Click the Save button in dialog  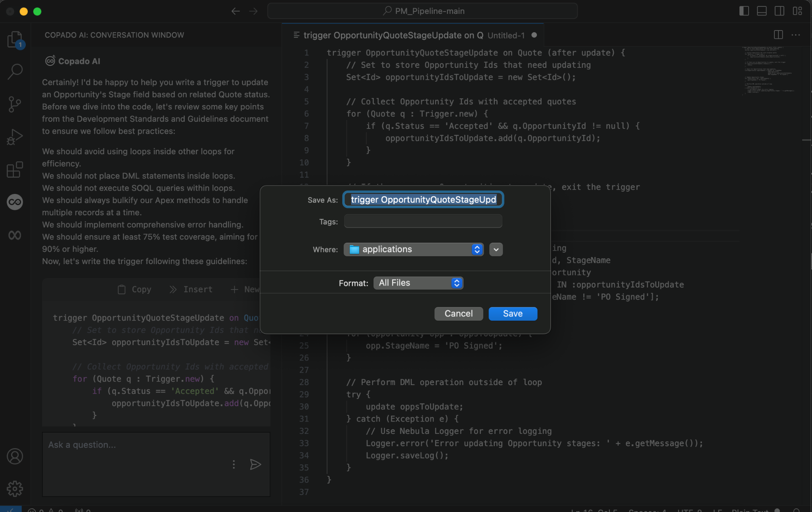click(513, 314)
